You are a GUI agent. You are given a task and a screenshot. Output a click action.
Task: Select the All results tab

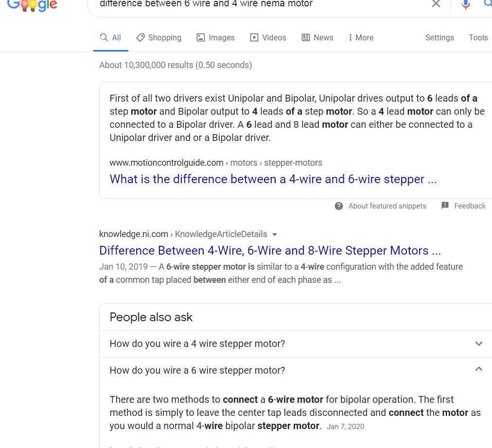pos(110,37)
